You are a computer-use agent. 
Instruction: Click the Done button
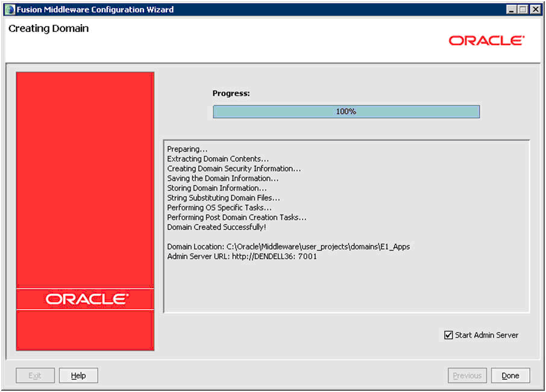(510, 375)
